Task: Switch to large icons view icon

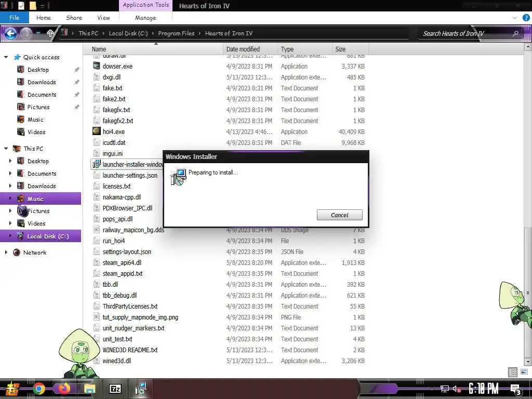Action: coord(524,372)
